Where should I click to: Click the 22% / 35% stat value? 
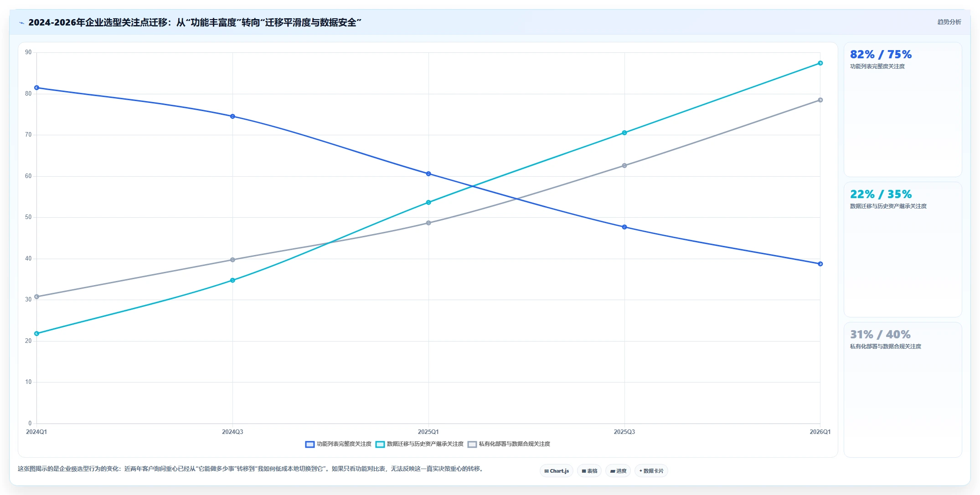coord(881,194)
